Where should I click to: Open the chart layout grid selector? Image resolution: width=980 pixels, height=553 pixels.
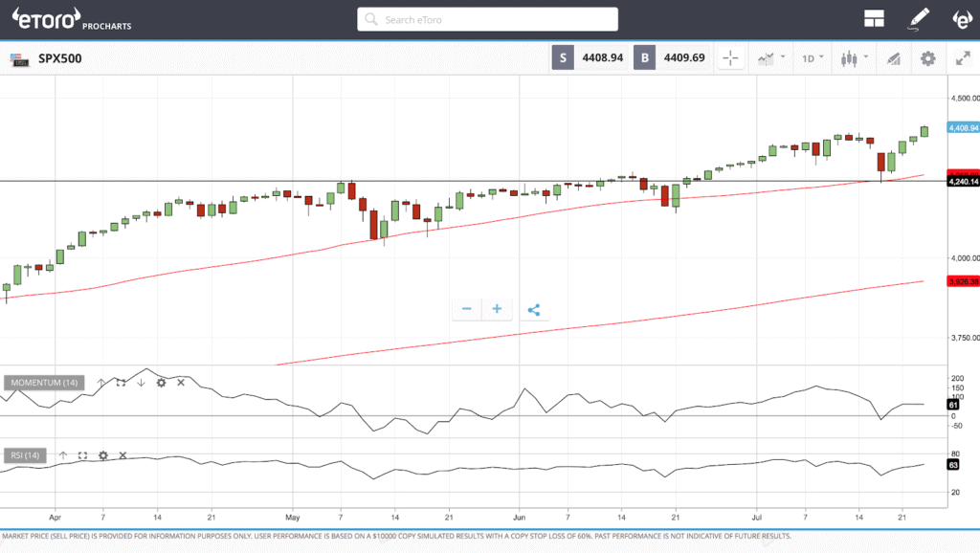pos(874,19)
